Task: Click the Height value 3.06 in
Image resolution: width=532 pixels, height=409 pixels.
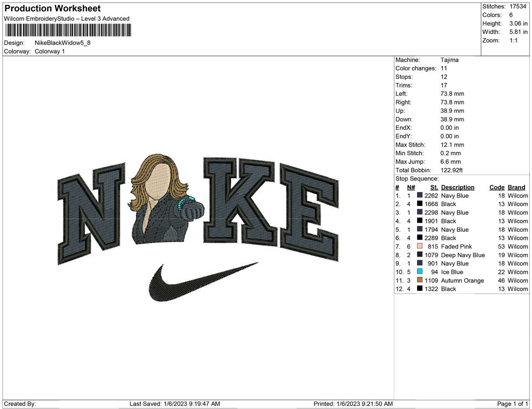Action: (519, 24)
